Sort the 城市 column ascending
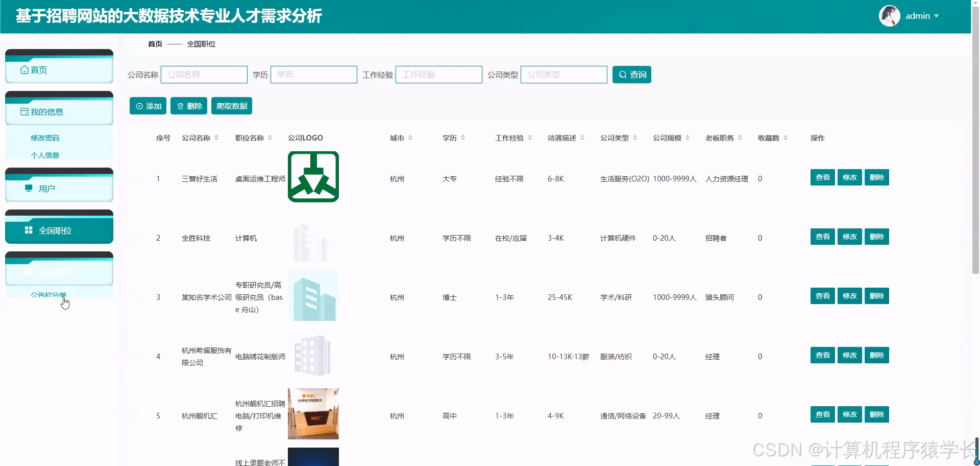Screen dimensions: 980x466 click(411, 135)
